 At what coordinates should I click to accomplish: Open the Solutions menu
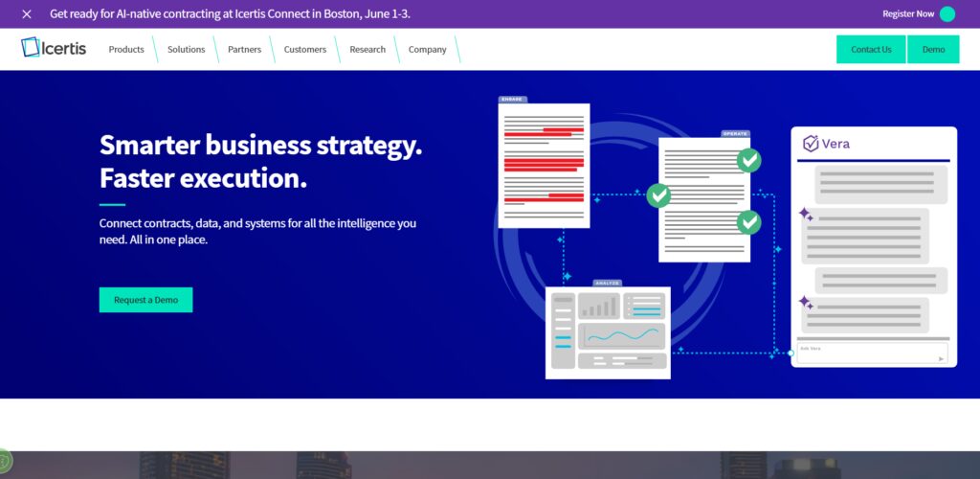[187, 50]
